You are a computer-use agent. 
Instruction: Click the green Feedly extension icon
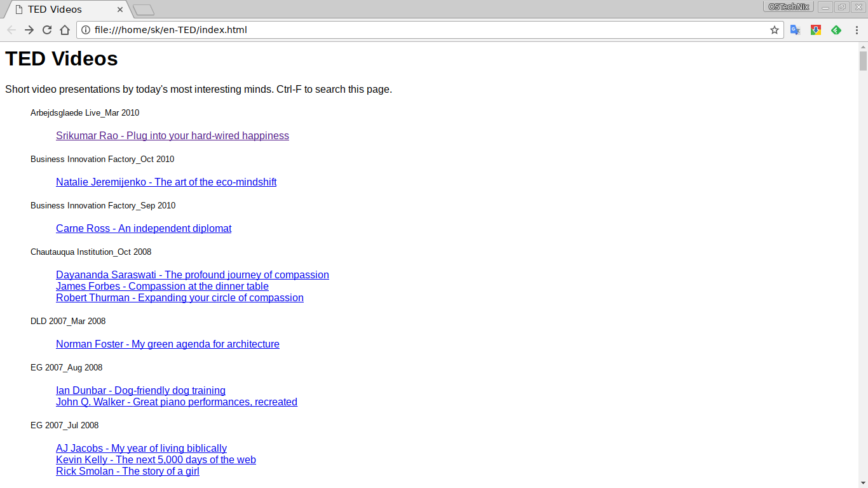tap(836, 30)
